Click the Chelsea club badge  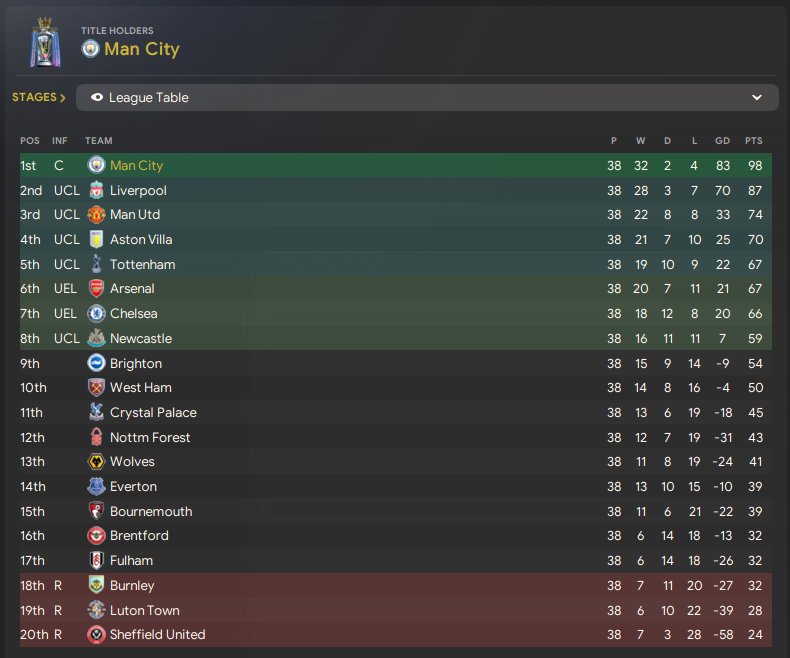click(96, 314)
